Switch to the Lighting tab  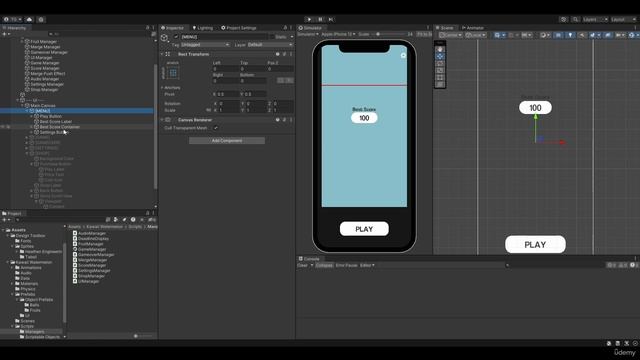point(203,28)
